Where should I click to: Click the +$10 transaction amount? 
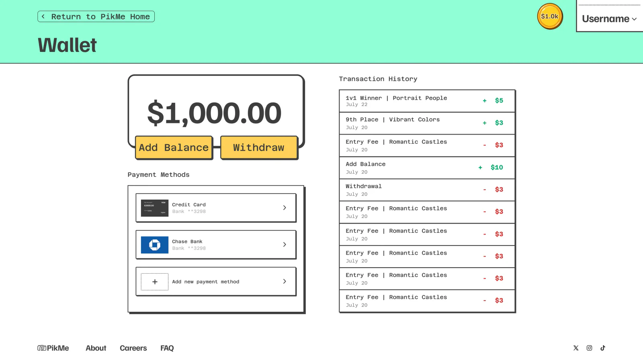click(x=491, y=168)
